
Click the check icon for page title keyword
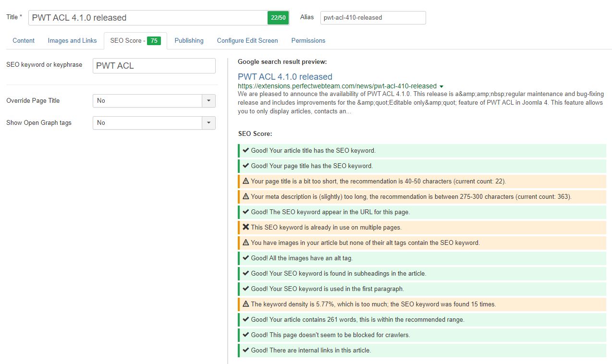(246, 166)
